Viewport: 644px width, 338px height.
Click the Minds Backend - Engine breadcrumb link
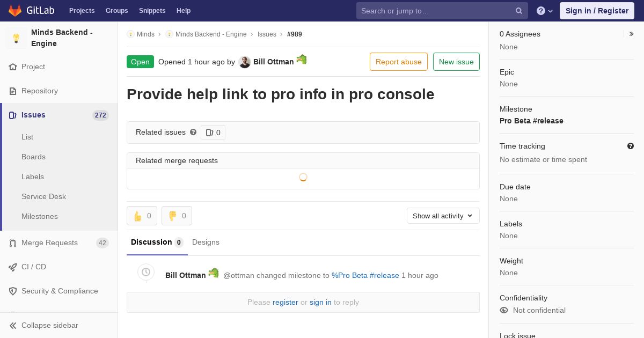tap(211, 34)
